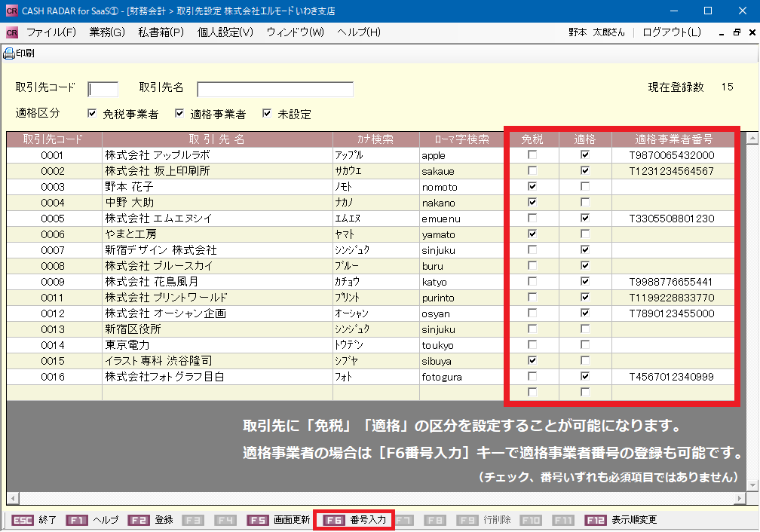Click the 取引先名 search input field
Image resolution: width=760 pixels, height=532 pixels.
274,89
